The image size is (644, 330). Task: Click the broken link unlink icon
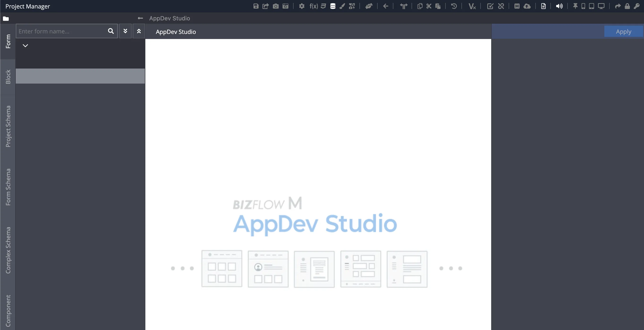(x=501, y=6)
